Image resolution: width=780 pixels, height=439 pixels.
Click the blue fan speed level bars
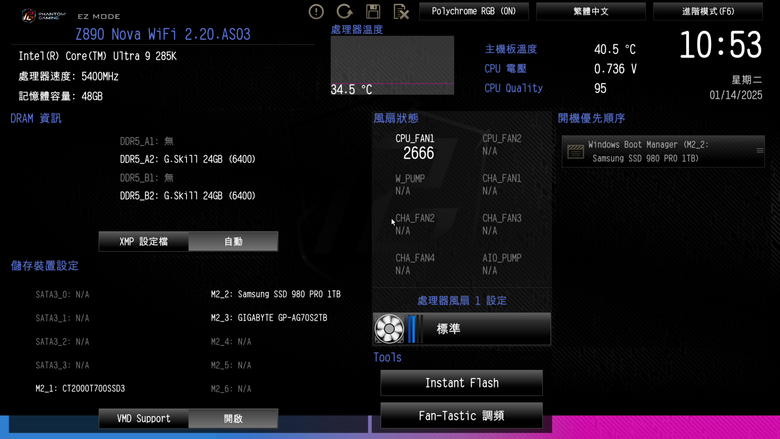[415, 329]
